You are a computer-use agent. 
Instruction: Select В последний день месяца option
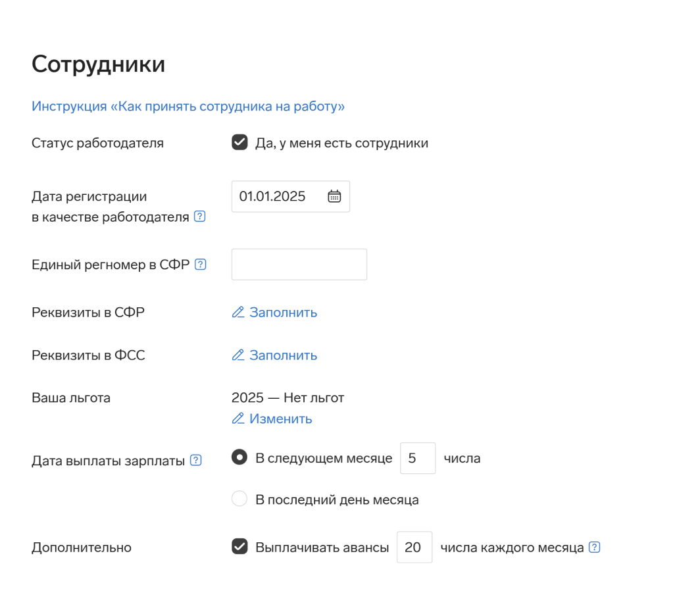coord(239,499)
